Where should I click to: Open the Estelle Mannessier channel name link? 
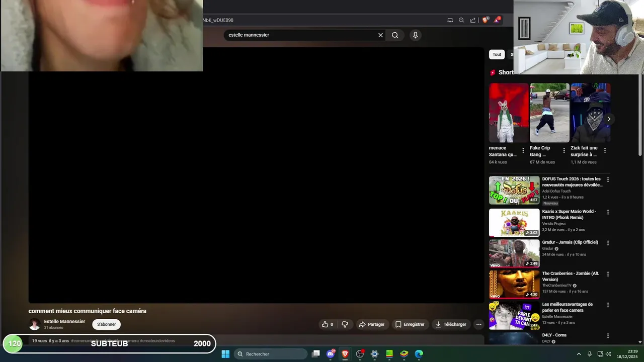point(64,322)
